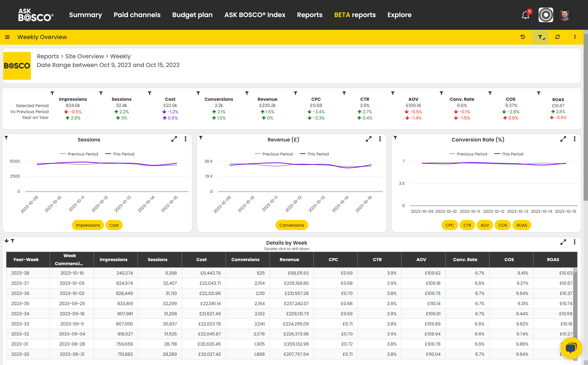The width and height of the screenshot is (588, 365).
Task: Go to the Paid channels tab
Action: (x=137, y=15)
